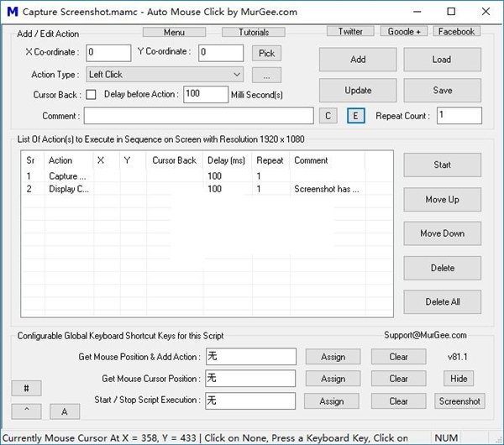Click the Comment column header

[328, 160]
